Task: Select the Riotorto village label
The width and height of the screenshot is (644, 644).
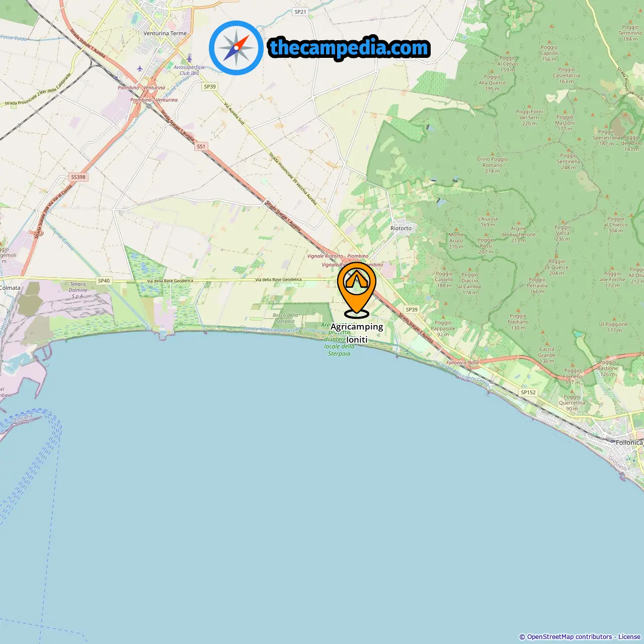Action: pyautogui.click(x=401, y=228)
